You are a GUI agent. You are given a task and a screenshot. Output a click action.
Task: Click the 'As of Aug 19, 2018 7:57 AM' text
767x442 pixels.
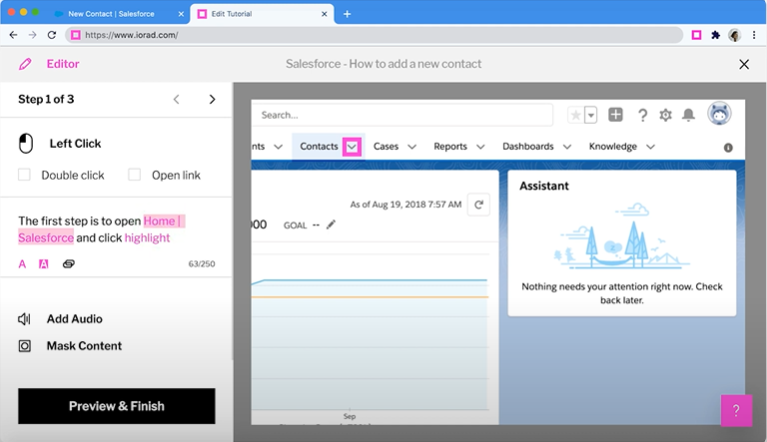[406, 204]
